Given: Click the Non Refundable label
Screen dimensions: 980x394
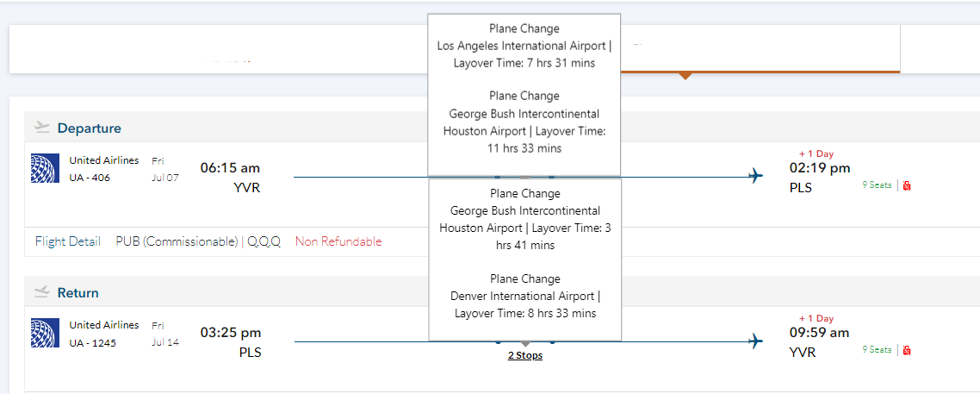Looking at the screenshot, I should point(338,241).
